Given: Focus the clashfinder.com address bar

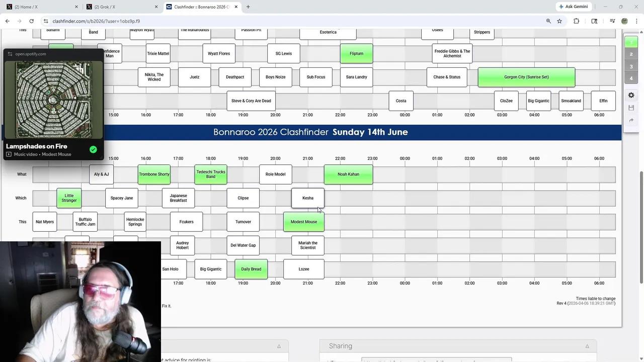Looking at the screenshot, I should tap(292, 21).
